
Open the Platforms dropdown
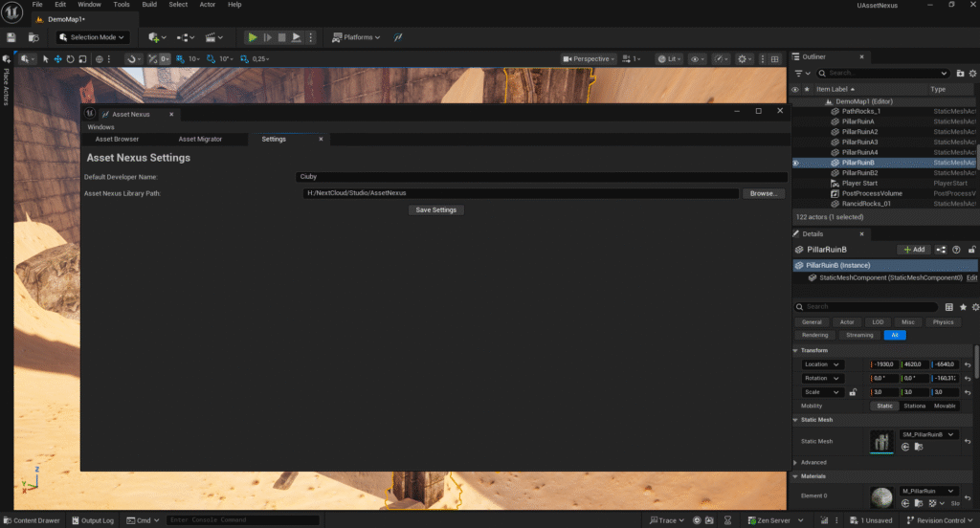coord(356,37)
